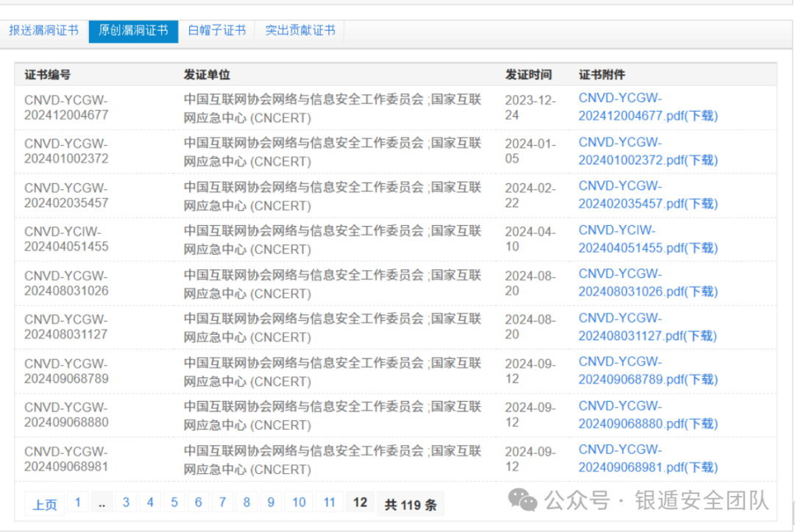Select certificate number cell CNVD-YCGW-202408031026
The image size is (795, 532).
(x=66, y=283)
